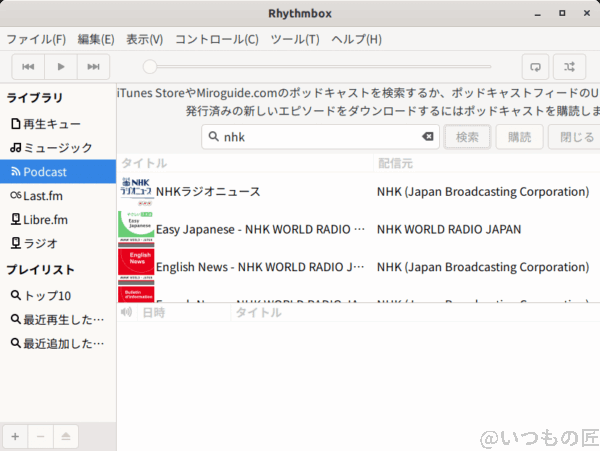This screenshot has width=600, height=451.
Task: Click the 検索 button
Action: click(467, 137)
